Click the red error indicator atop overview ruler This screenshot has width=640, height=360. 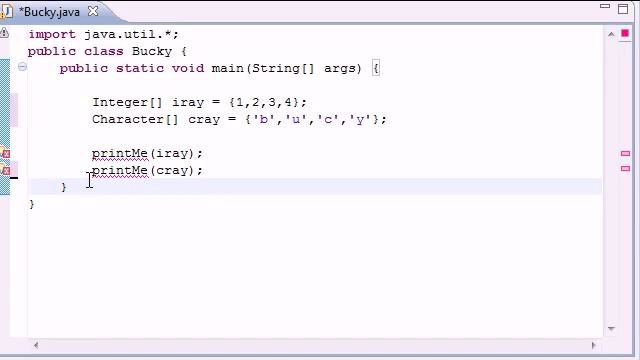click(x=625, y=33)
